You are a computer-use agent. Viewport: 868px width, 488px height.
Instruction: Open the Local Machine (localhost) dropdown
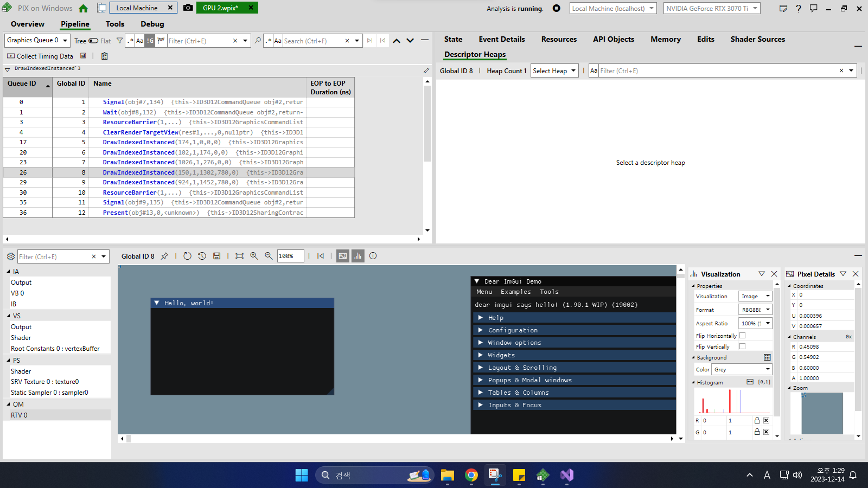click(x=613, y=8)
